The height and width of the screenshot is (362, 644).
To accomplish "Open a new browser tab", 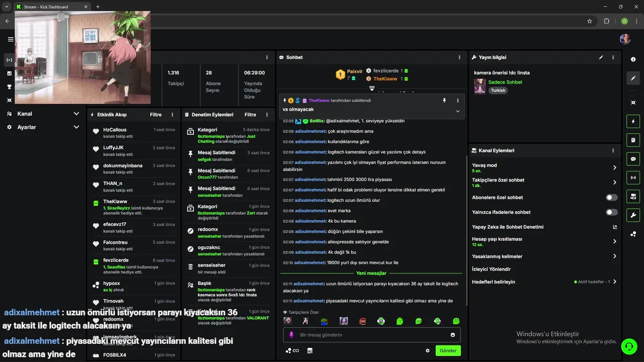I will (x=98, y=7).
